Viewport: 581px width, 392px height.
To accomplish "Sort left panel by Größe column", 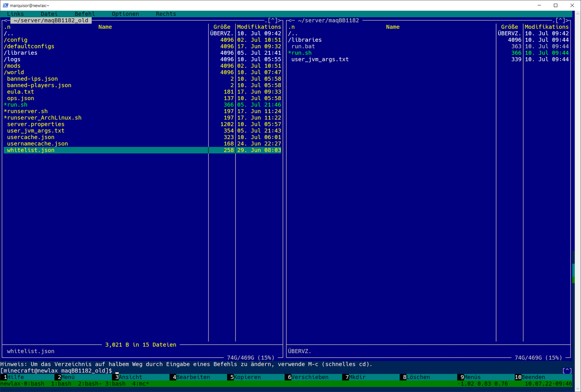I will [222, 27].
